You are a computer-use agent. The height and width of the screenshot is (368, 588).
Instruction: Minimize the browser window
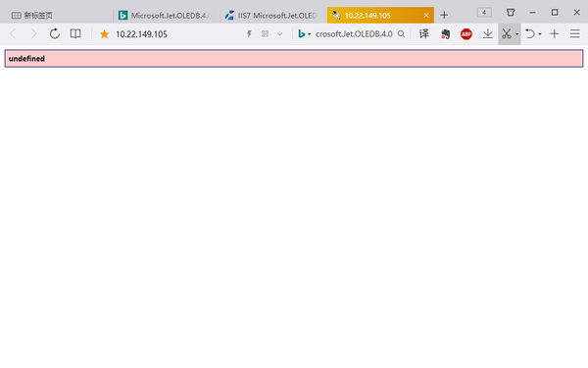click(x=532, y=13)
